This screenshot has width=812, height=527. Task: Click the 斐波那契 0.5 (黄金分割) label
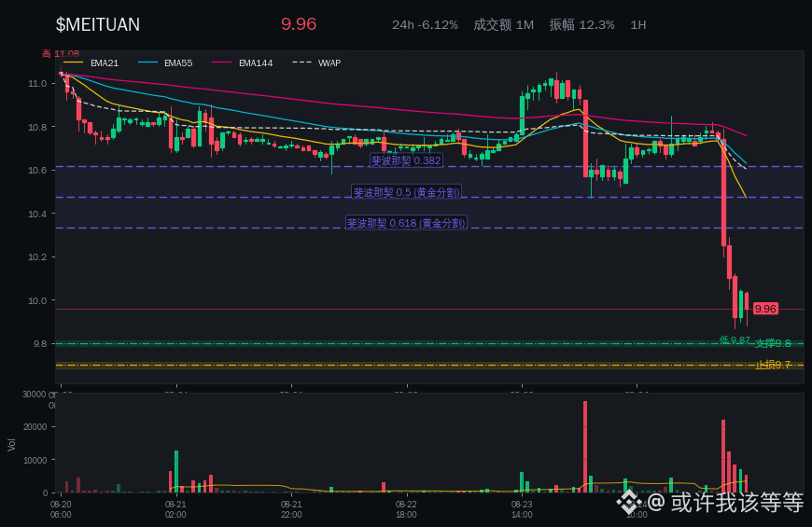pos(407,192)
